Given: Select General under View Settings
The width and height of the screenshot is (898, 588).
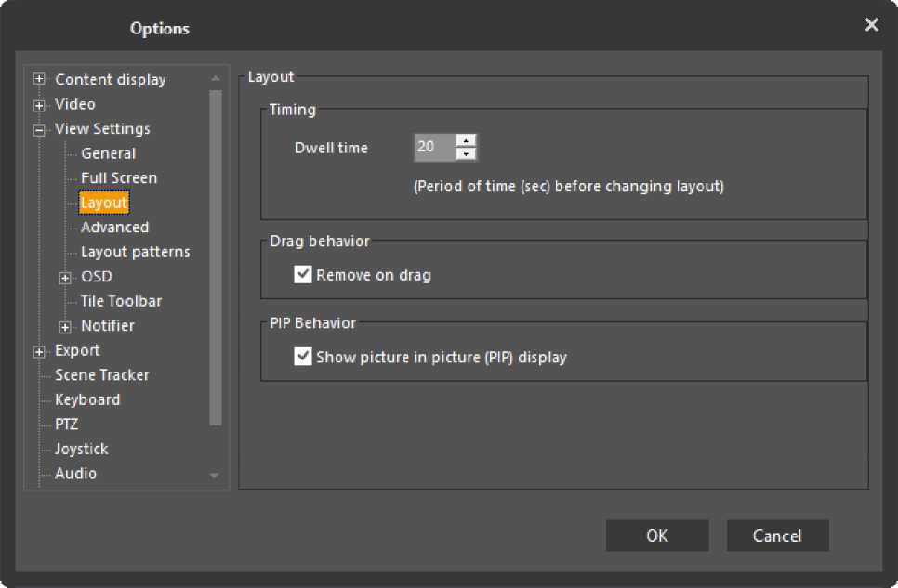Looking at the screenshot, I should tap(108, 154).
